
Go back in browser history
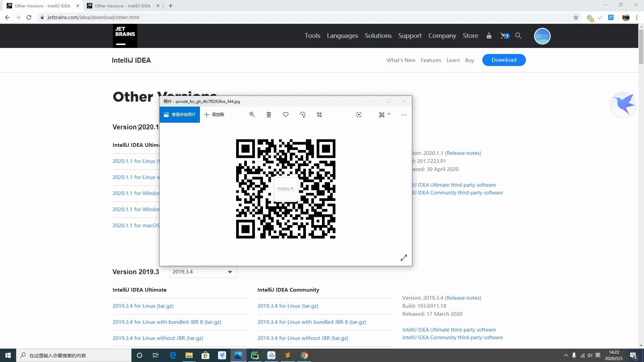[7, 17]
